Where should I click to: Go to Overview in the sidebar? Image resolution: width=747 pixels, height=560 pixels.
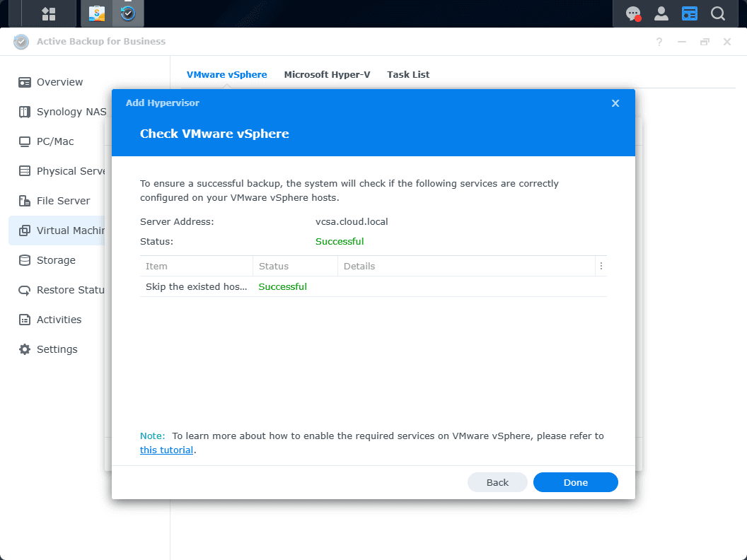(x=59, y=83)
